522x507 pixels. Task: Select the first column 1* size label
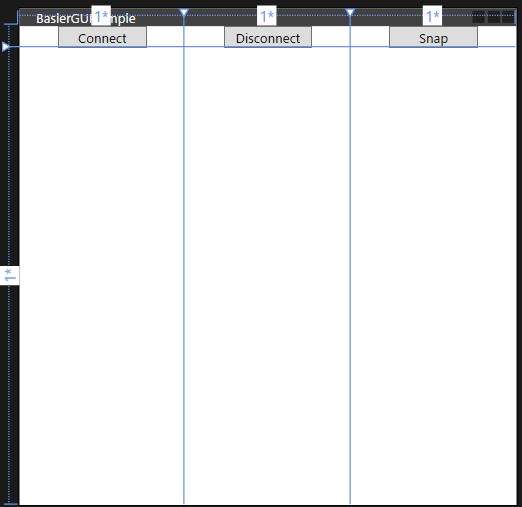(101, 15)
